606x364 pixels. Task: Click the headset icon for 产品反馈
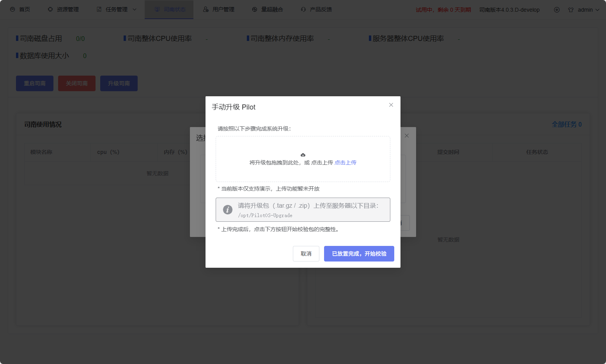coord(303,9)
